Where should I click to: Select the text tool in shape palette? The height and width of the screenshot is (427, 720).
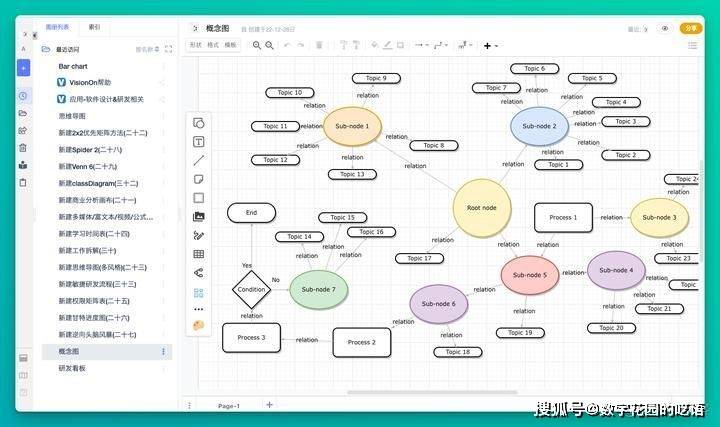click(x=198, y=142)
